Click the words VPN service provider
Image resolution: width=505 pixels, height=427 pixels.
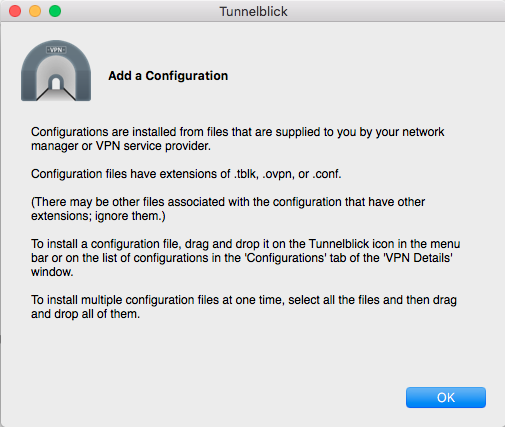[153, 146]
